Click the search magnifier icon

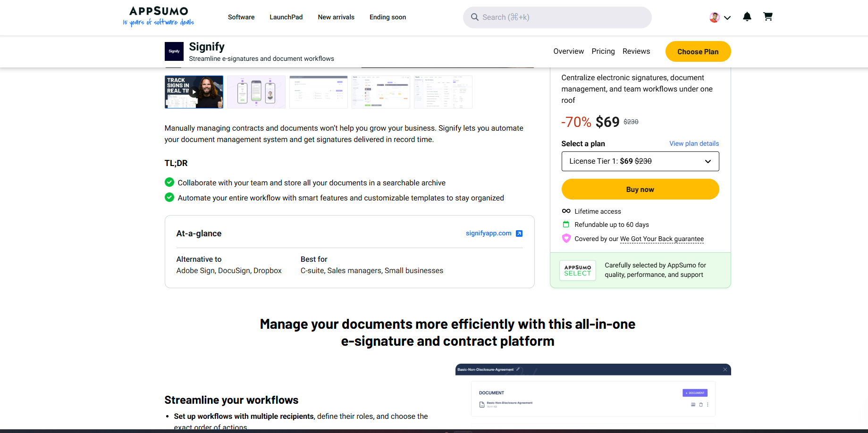475,17
